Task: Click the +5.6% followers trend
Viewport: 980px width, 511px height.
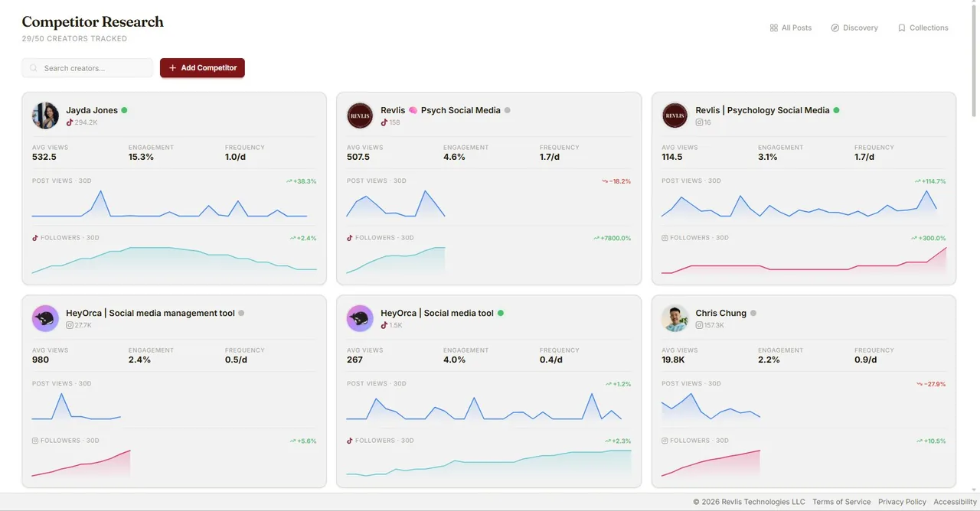Action: [x=303, y=441]
